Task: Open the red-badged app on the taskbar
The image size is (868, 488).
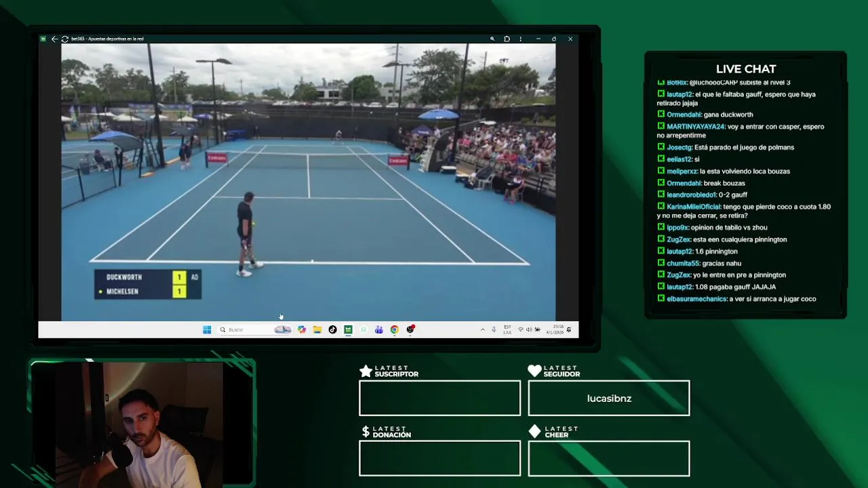Action: point(410,329)
